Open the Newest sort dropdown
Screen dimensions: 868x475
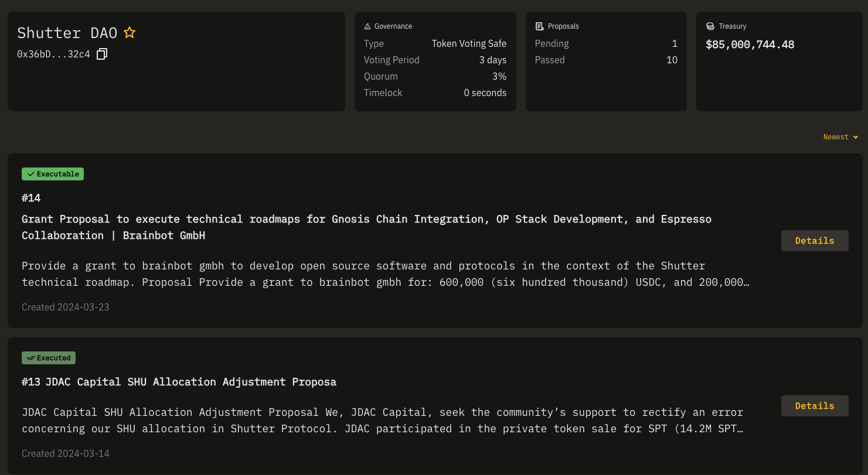(840, 137)
